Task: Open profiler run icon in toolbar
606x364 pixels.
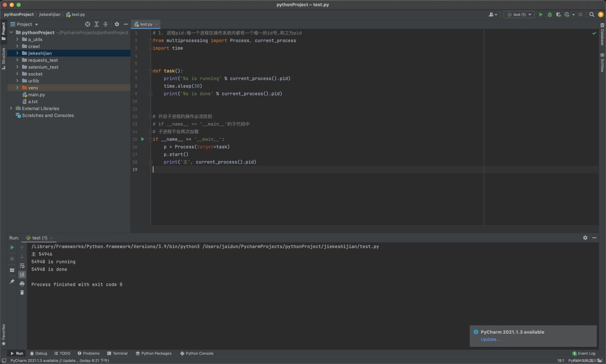Action: 567,14
